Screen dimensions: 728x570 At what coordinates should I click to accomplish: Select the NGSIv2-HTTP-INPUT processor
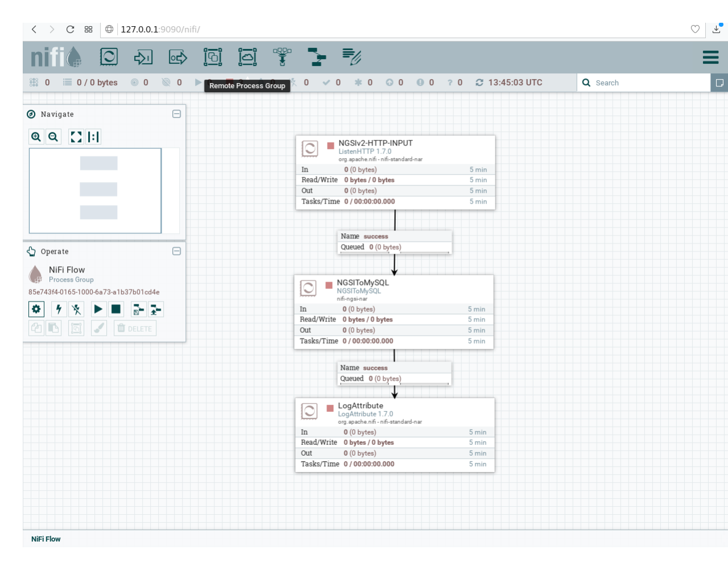(x=395, y=172)
